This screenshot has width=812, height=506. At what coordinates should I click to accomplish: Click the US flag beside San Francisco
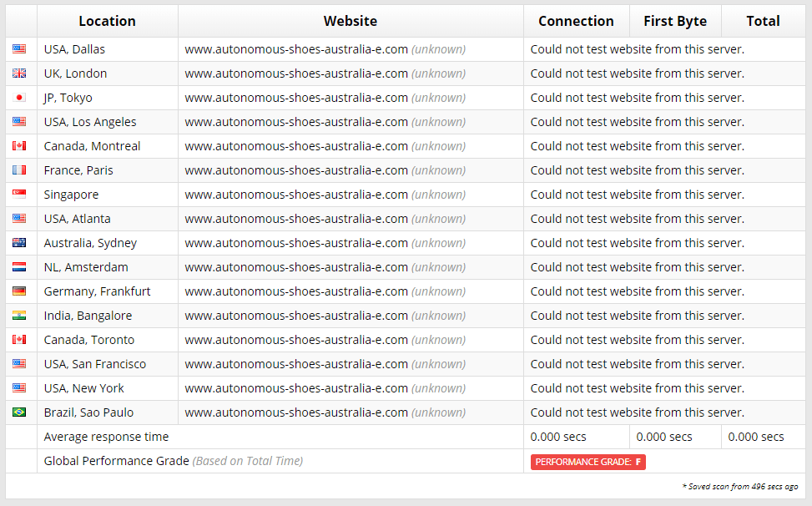[19, 364]
